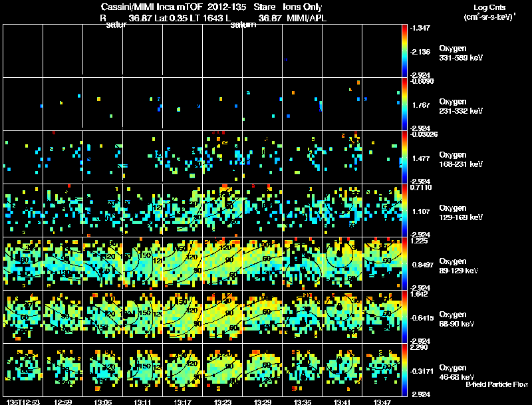The height and width of the screenshot is (405, 532).
Task: Select the Oxygen 231-332 keV label
Action: click(461, 106)
